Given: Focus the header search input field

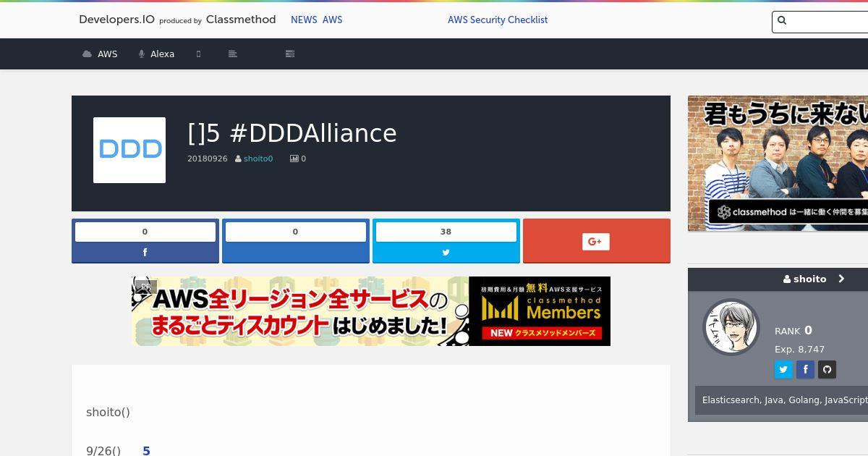Looking at the screenshot, I should coord(820,22).
